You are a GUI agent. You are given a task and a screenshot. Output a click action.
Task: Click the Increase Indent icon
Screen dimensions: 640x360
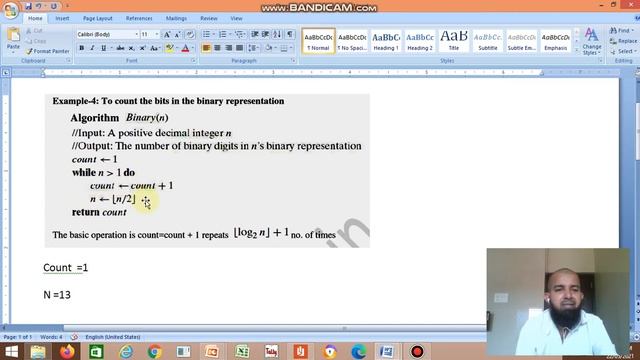click(265, 34)
